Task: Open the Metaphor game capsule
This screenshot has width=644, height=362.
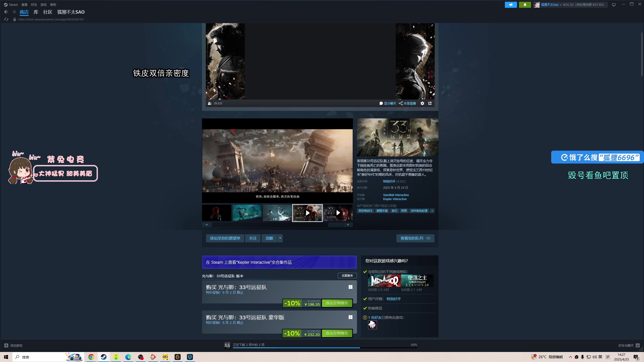Action: 384,281
